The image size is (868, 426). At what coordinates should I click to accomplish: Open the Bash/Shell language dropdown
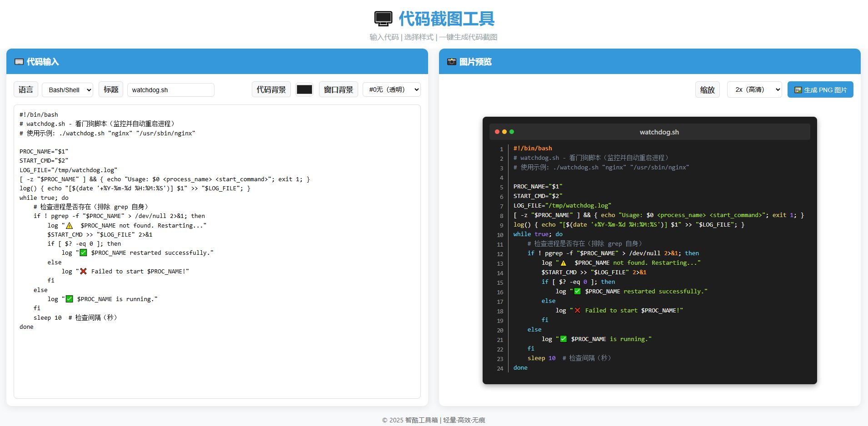(x=68, y=90)
